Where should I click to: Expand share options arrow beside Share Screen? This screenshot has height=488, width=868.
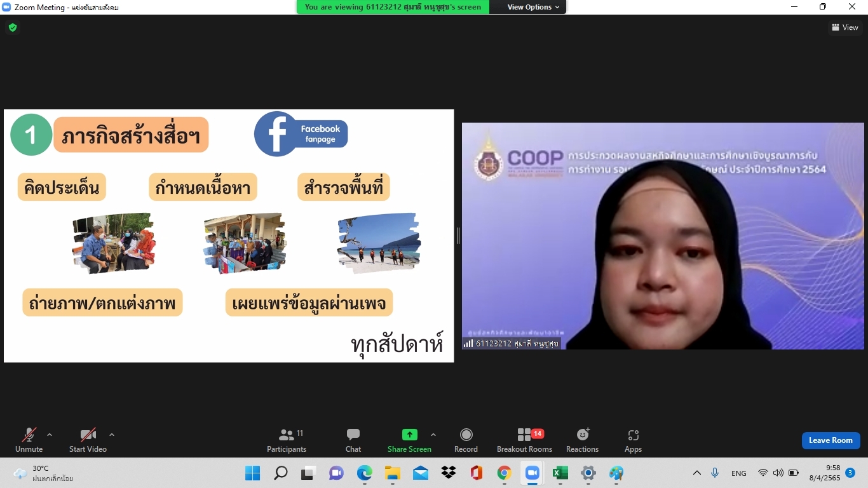pyautogui.click(x=433, y=435)
